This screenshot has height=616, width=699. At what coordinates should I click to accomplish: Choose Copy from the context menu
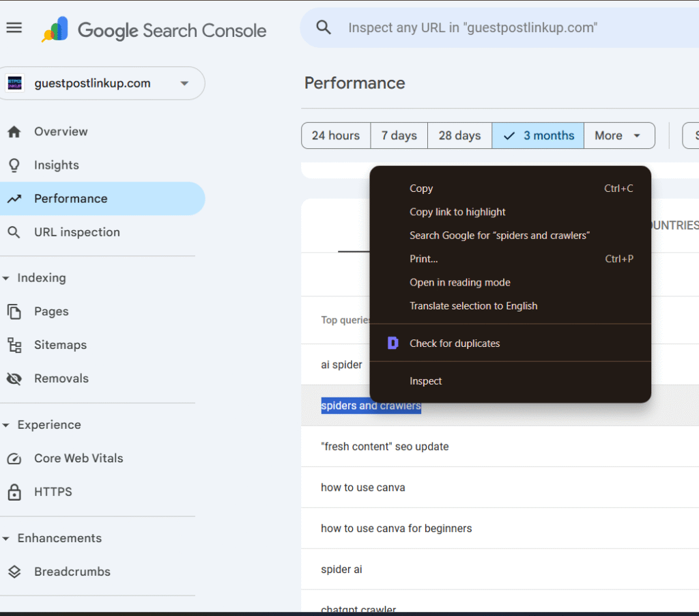click(x=421, y=188)
